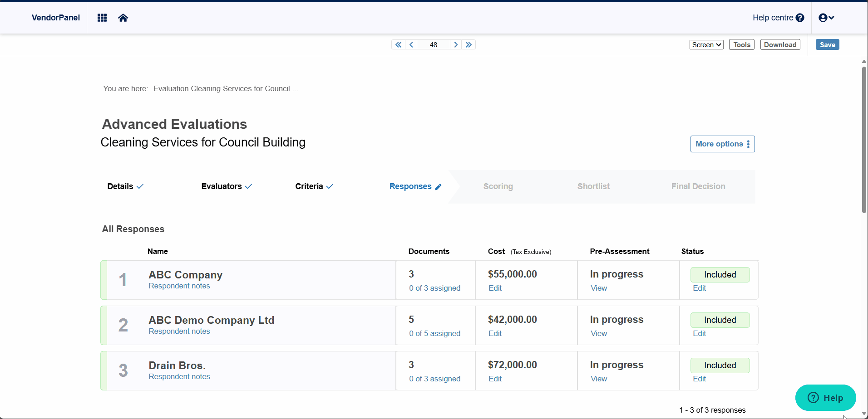This screenshot has width=868, height=419.
Task: Open the Help centre question mark icon
Action: 800,18
